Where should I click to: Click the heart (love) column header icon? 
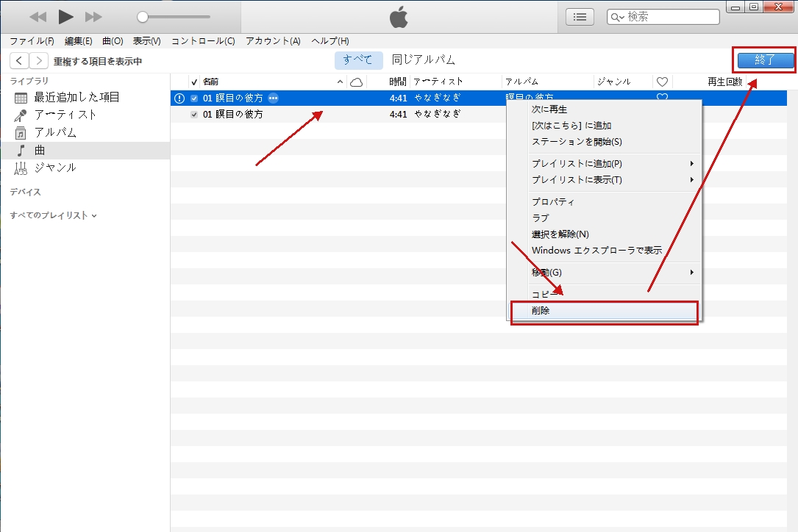coord(662,82)
